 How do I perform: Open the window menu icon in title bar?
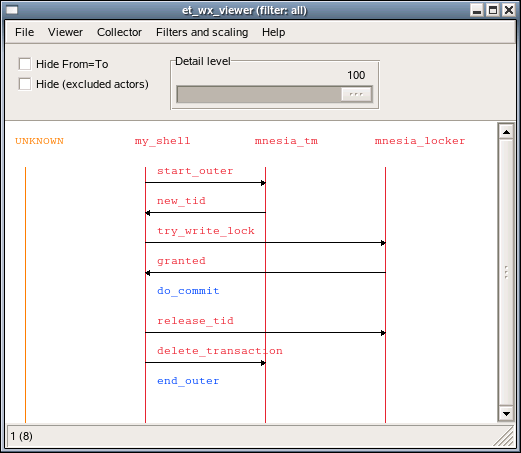point(12,10)
